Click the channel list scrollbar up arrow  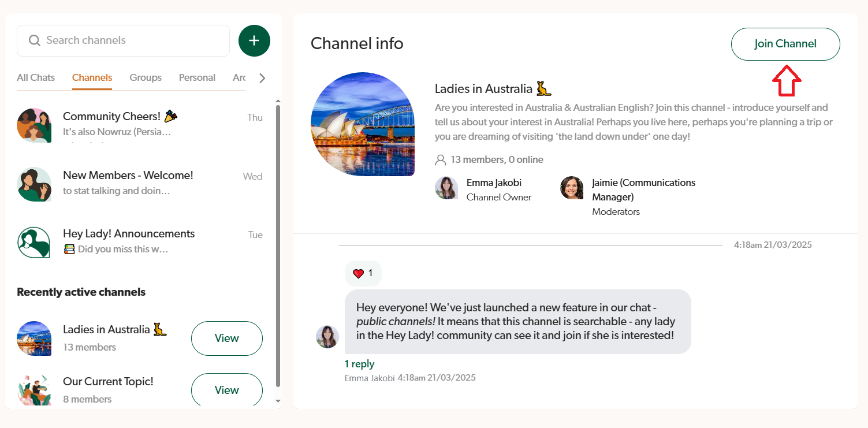click(x=278, y=100)
